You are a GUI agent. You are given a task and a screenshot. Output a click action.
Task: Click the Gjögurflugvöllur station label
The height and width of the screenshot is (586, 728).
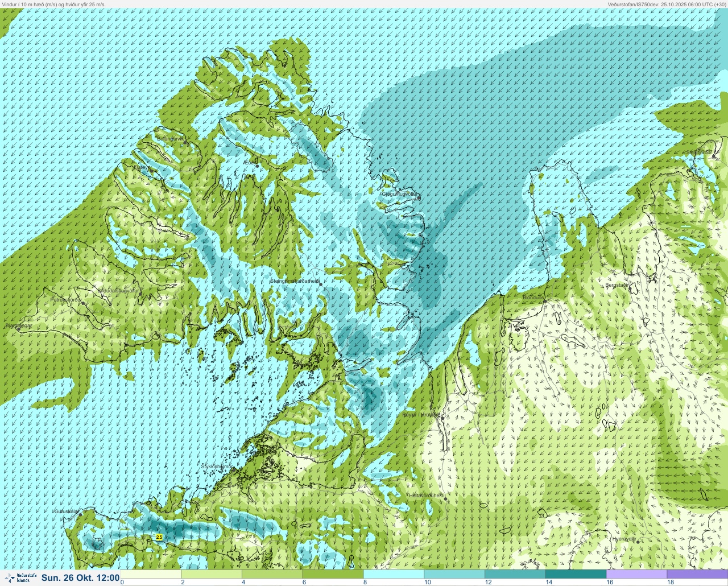[x=400, y=194]
